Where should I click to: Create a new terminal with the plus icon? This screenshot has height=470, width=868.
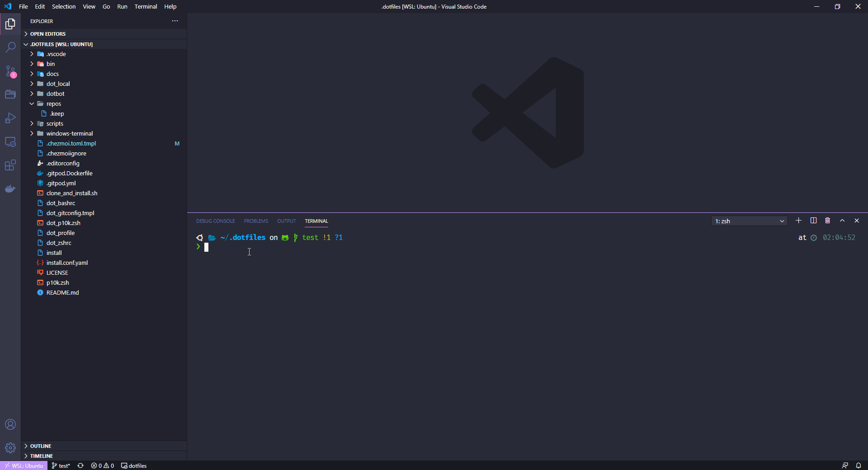pos(798,221)
